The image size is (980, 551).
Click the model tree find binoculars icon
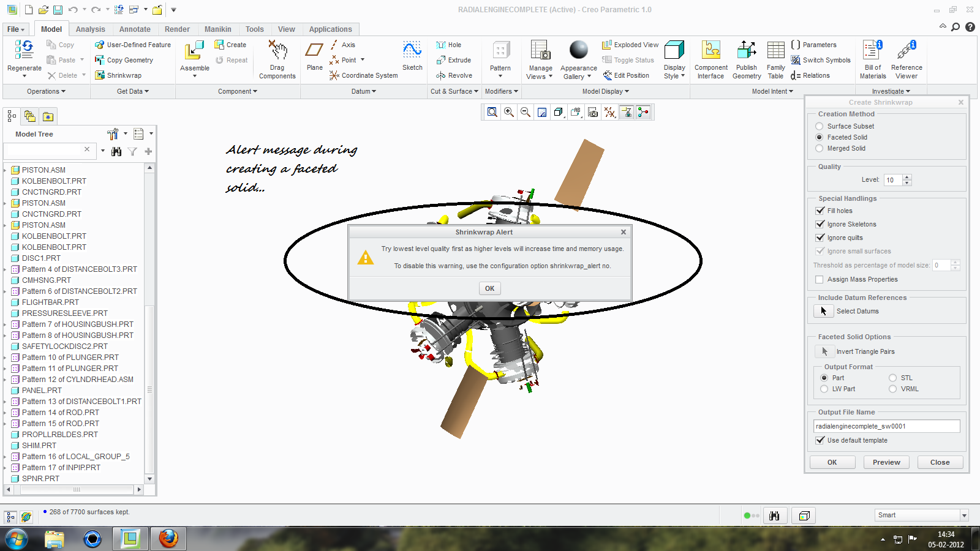tap(116, 151)
